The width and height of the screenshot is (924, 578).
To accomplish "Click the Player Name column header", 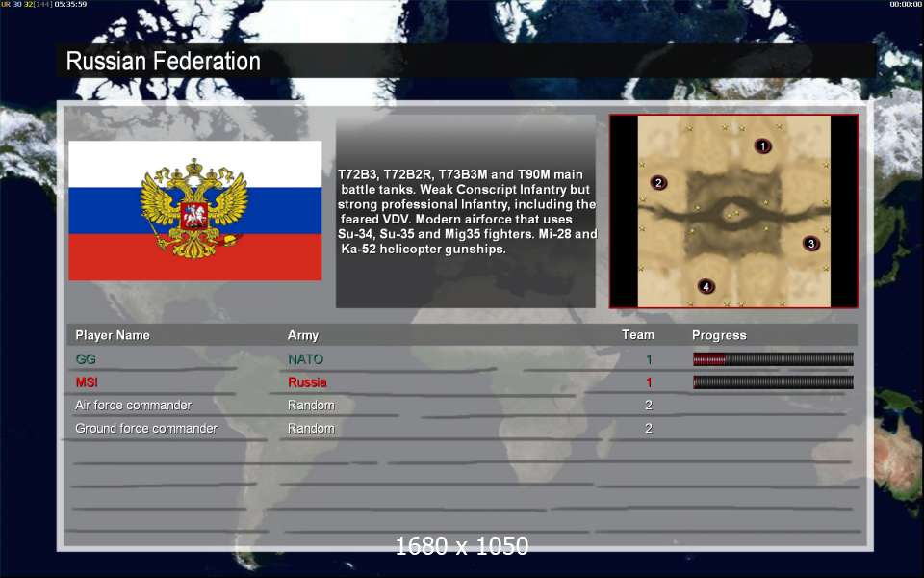I will point(113,335).
